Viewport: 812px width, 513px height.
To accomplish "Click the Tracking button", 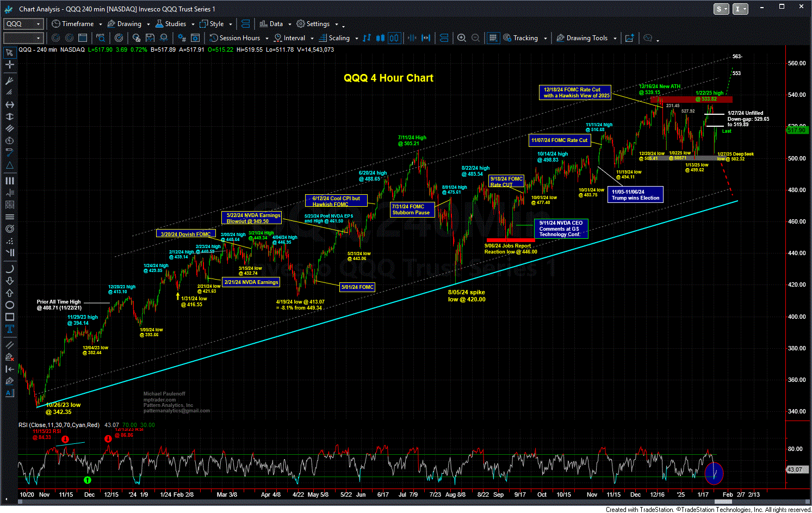I will pos(520,38).
